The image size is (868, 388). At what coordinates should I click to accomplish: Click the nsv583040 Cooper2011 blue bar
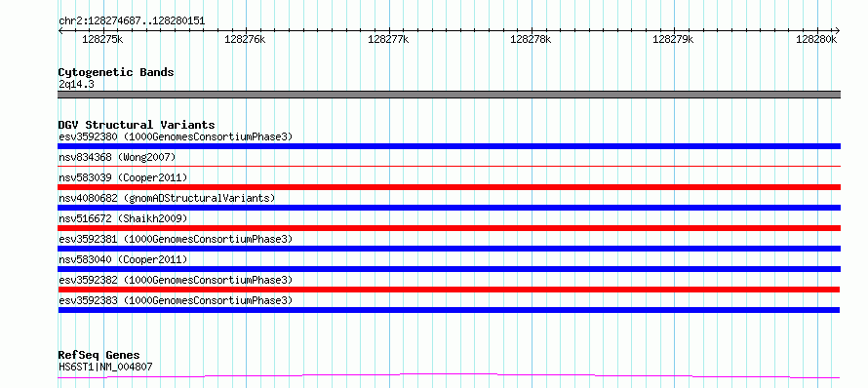click(x=449, y=269)
